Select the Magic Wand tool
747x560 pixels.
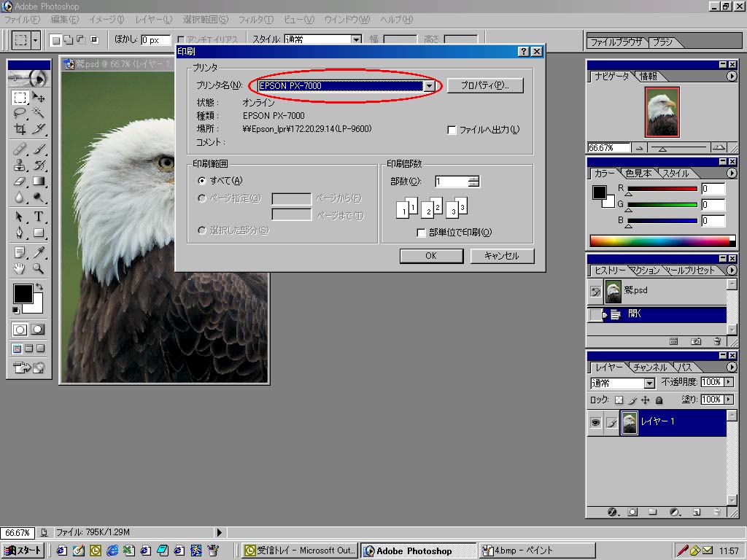[38, 113]
